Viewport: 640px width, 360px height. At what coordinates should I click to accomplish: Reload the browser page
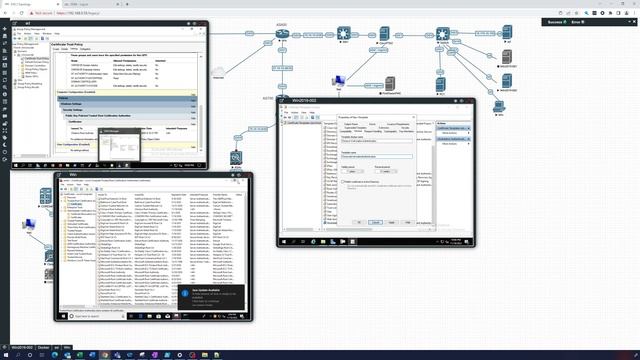[22, 13]
